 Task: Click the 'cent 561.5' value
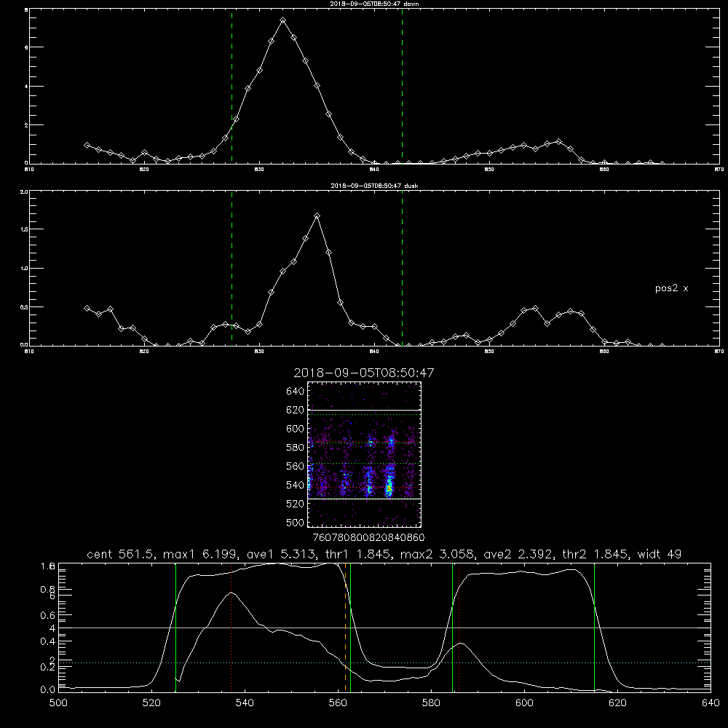(120, 554)
